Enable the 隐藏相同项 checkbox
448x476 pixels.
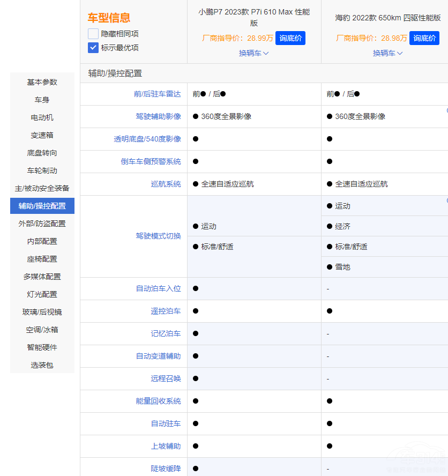tap(93, 33)
